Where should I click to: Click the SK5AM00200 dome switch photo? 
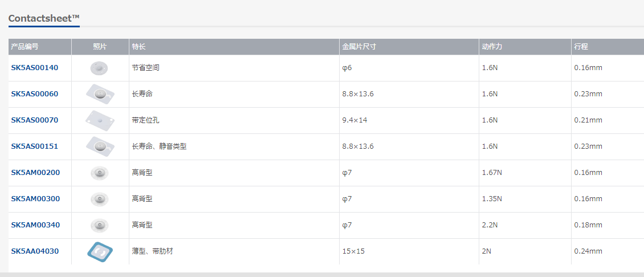tap(100, 173)
